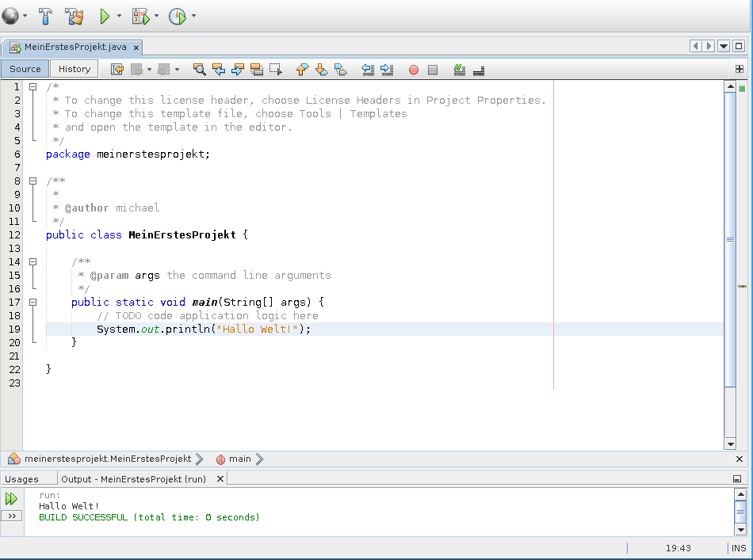The width and height of the screenshot is (753, 560).
Task: Switch to the History view
Action: (x=75, y=69)
